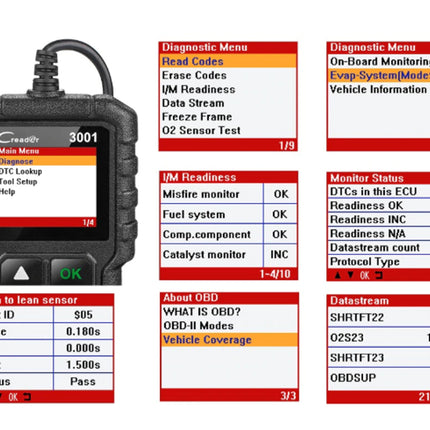Click the $05 value in lean sensor panel
Image resolution: width=430 pixels, height=430 pixels.
pos(83,315)
